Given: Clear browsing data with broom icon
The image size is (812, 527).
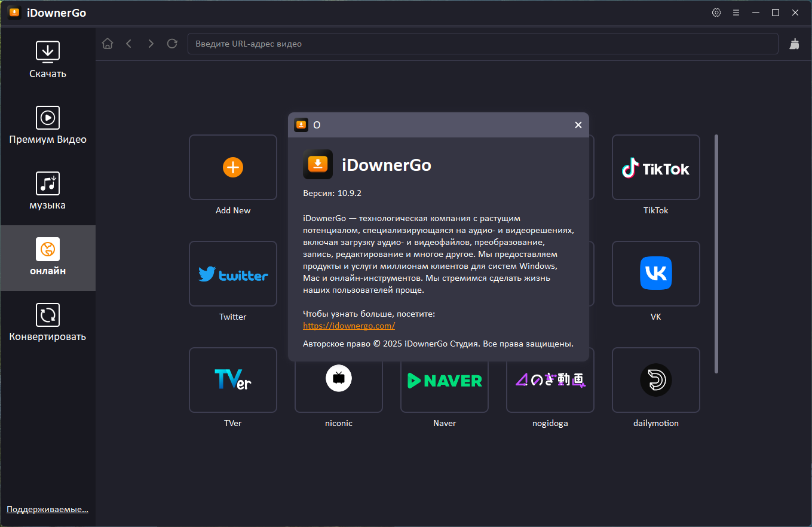Looking at the screenshot, I should pyautogui.click(x=795, y=44).
